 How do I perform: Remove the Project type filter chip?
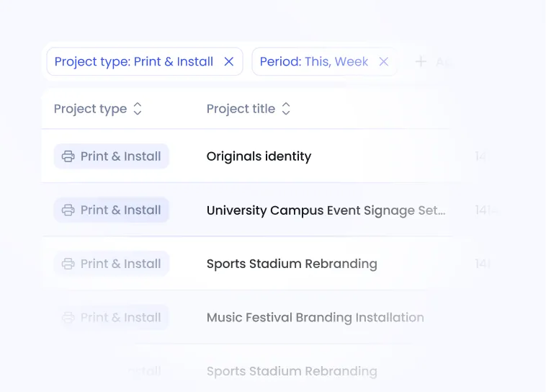click(229, 62)
